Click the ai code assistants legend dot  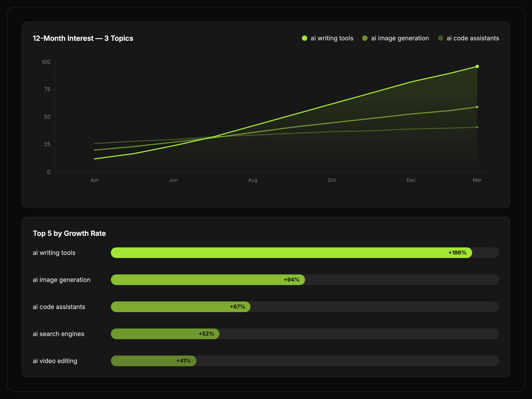[441, 38]
